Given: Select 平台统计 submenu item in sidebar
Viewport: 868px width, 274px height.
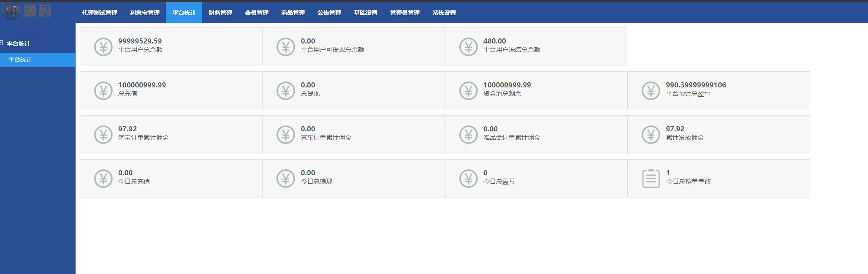Looking at the screenshot, I should pos(20,60).
